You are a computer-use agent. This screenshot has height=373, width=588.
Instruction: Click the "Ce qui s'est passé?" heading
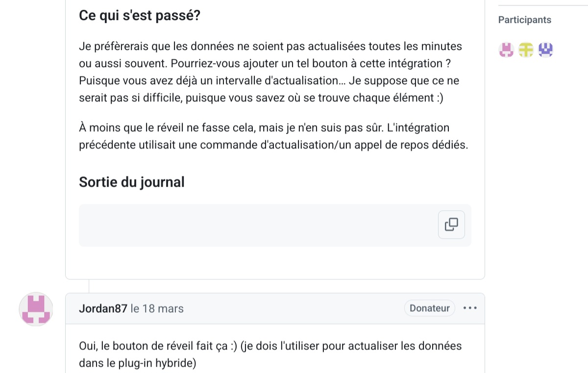(140, 15)
